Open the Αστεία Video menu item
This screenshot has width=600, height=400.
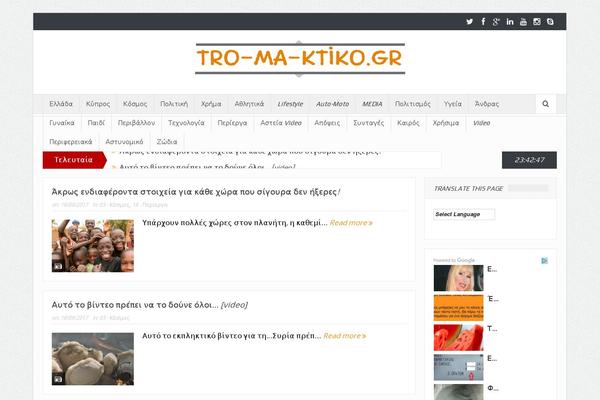point(281,123)
